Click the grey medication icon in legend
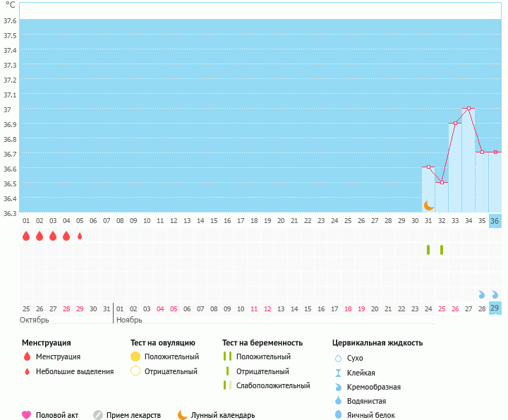Screen dimensions: 508x420 98,415
